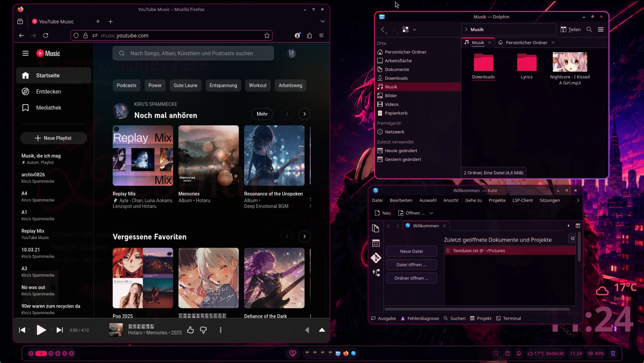Open the Öffnen dropdown arrow in Kate
Screen dimensions: 644x363
[431, 213]
